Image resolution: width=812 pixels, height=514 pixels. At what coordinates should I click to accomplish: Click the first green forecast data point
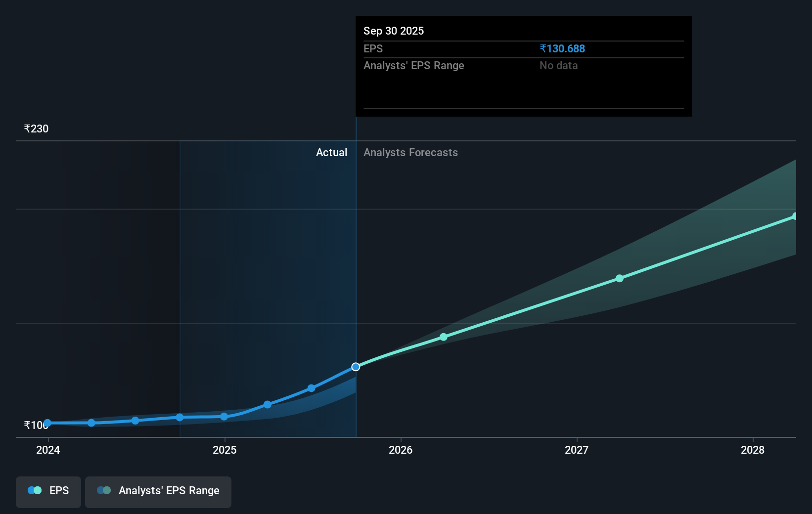[443, 337]
